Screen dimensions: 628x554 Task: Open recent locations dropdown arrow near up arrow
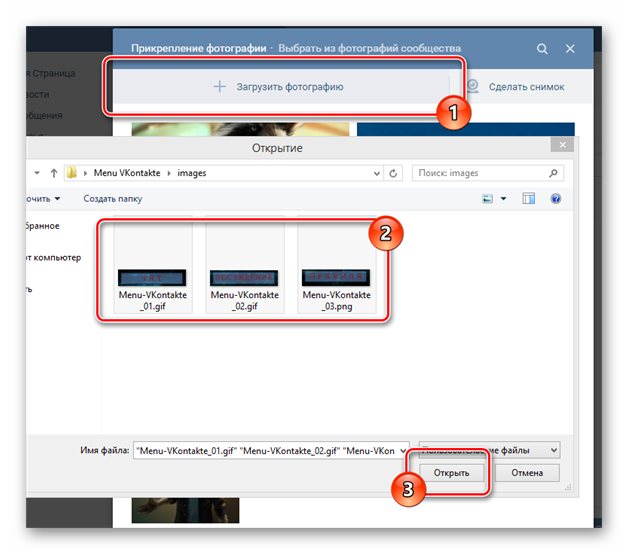(37, 173)
